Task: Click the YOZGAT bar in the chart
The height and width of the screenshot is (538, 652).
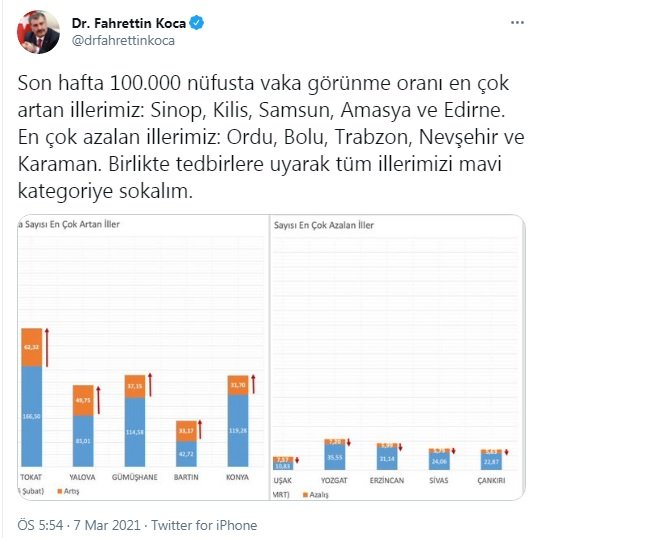Action: [x=335, y=454]
